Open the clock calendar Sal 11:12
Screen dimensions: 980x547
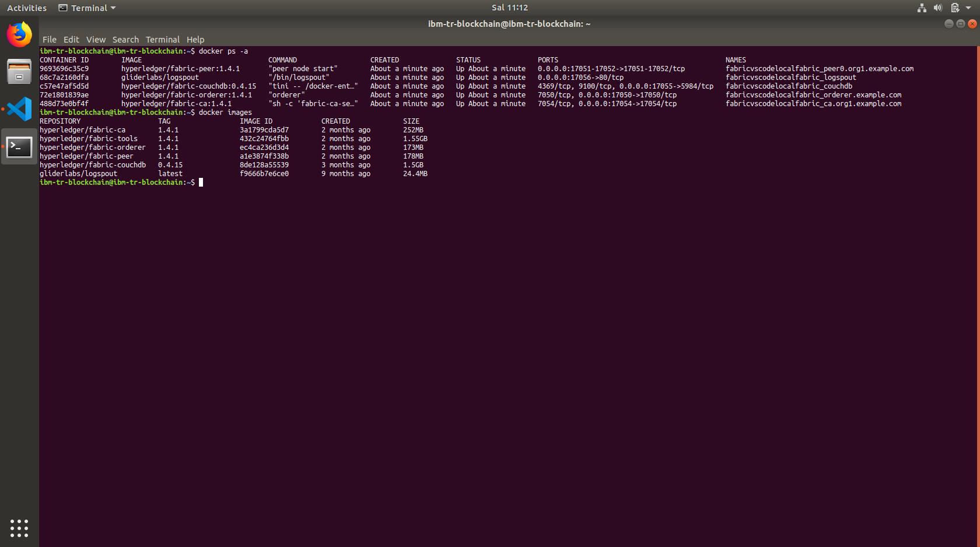[510, 8]
